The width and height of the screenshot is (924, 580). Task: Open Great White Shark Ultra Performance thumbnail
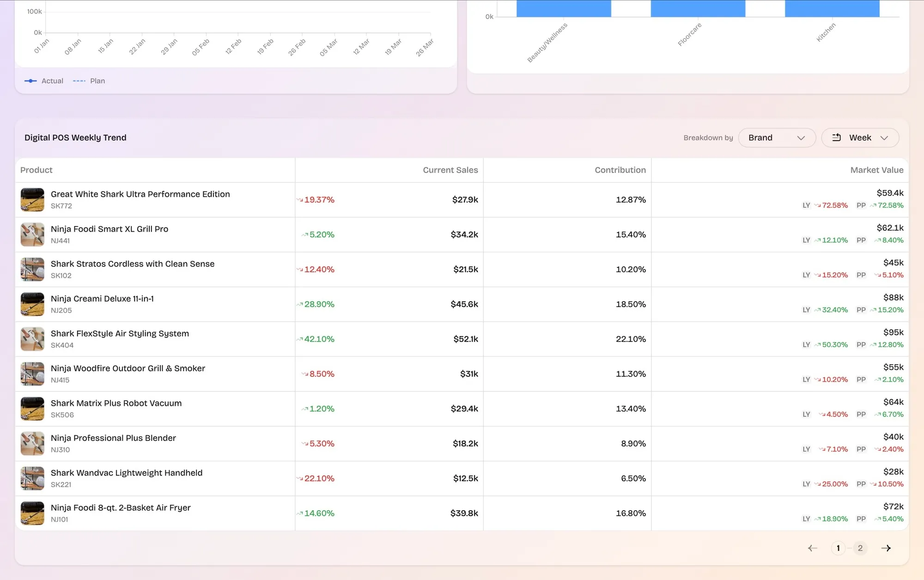(32, 200)
